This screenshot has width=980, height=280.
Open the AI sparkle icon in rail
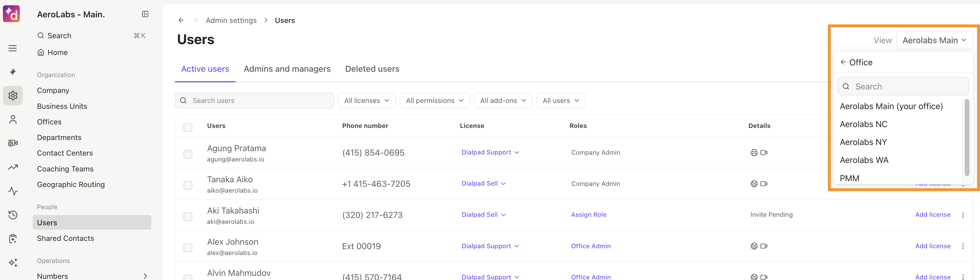[x=13, y=72]
